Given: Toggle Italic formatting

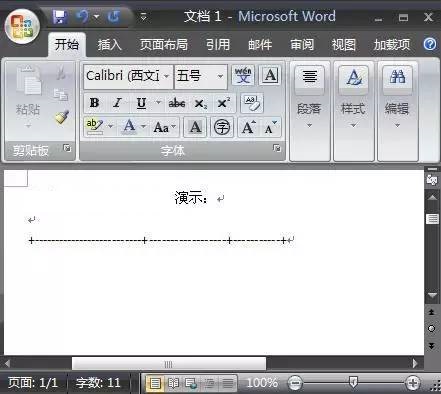Looking at the screenshot, I should tap(117, 103).
